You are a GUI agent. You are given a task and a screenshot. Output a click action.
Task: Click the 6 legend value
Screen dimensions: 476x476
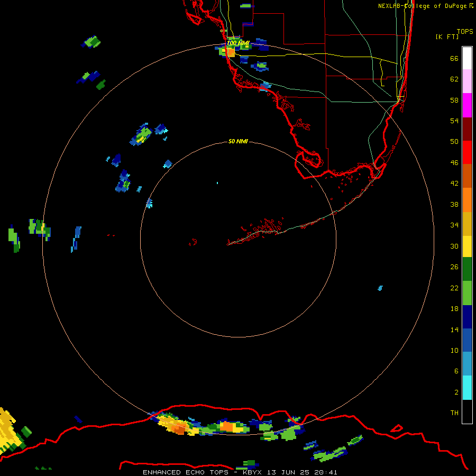456,371
